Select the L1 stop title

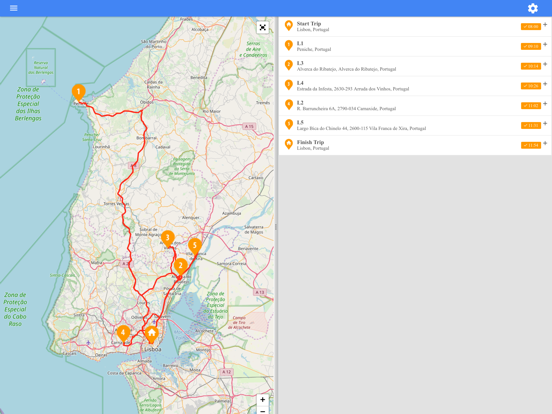pyautogui.click(x=300, y=43)
